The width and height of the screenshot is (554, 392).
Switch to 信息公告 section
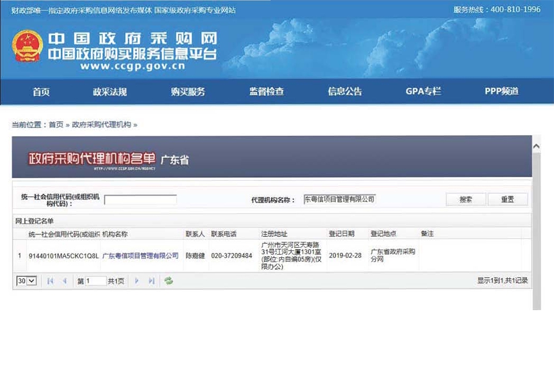coord(345,92)
